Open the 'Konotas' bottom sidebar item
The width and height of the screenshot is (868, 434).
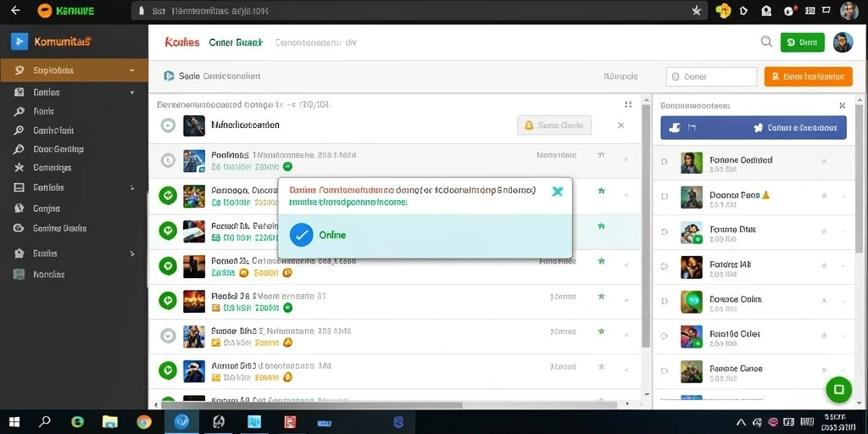[48, 274]
